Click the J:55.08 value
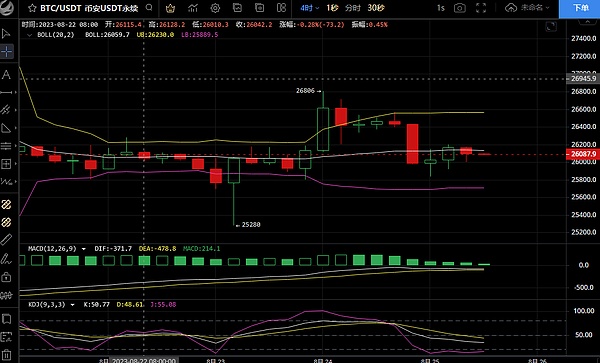The height and width of the screenshot is (363, 600). 163,305
